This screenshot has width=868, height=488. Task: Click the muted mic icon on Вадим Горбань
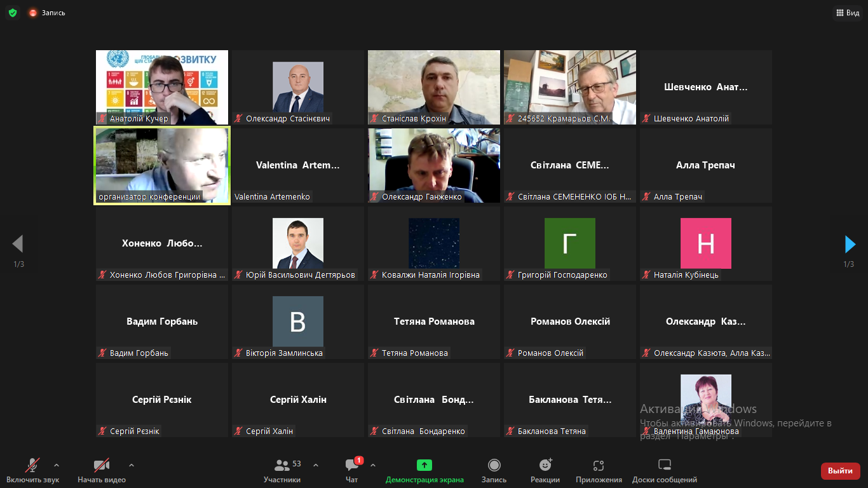click(102, 353)
